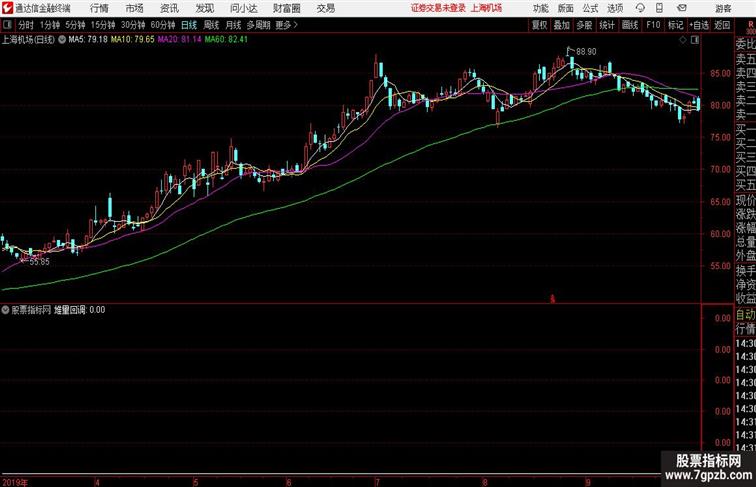
Task: Toggle the side panel icon at the chart's top right
Action: (695, 40)
